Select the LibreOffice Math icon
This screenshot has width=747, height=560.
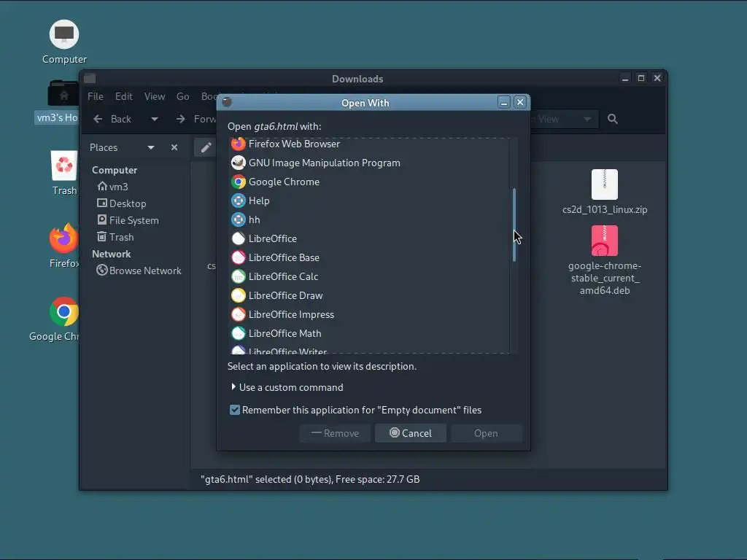239,333
